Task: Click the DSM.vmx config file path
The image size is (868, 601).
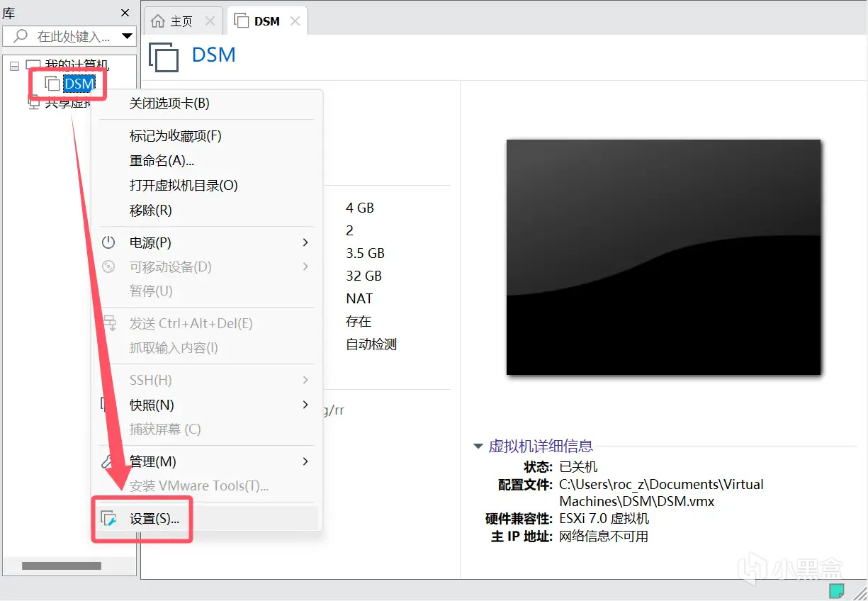Action: point(661,493)
